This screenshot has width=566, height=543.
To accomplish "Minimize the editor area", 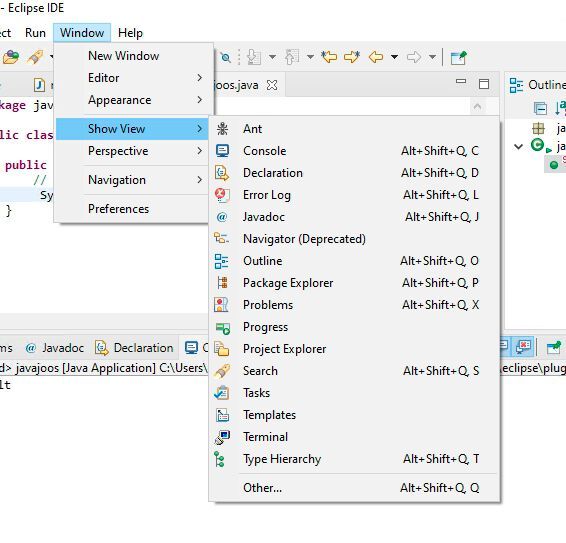I will 461,82.
